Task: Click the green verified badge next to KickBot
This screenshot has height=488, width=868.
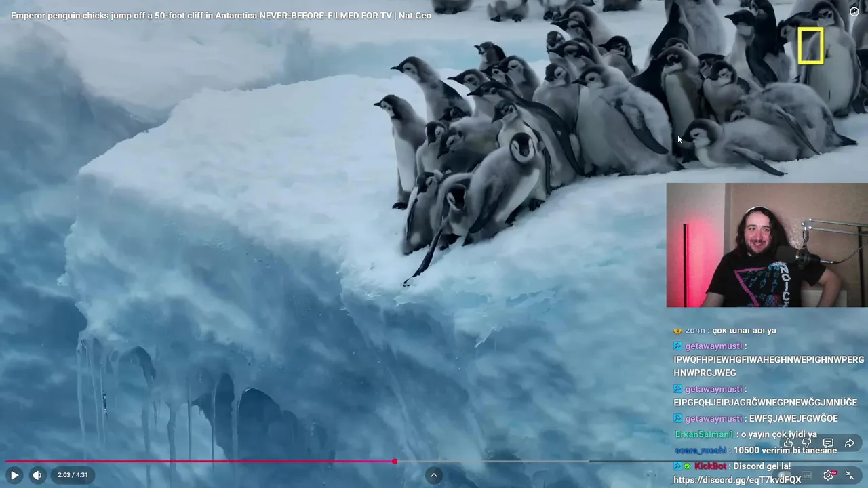Action: coord(687,466)
